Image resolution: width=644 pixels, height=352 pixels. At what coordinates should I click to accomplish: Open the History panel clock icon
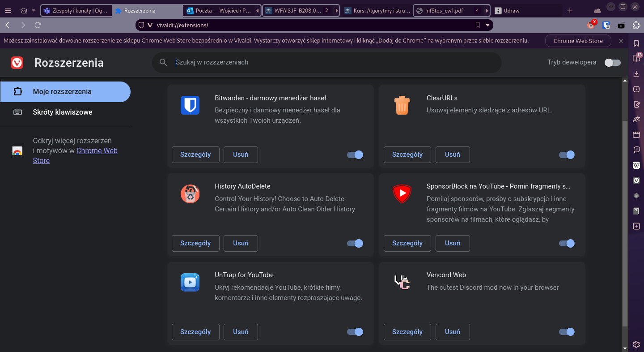[x=636, y=89]
